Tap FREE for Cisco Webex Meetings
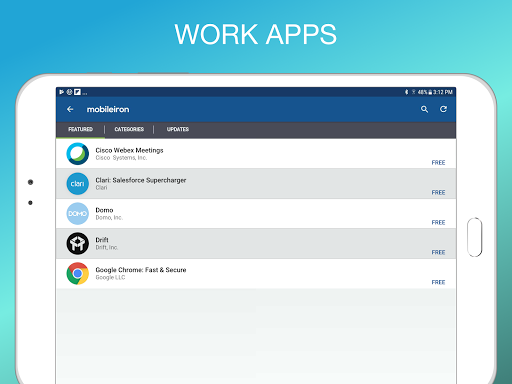512x384 pixels. 438,163
